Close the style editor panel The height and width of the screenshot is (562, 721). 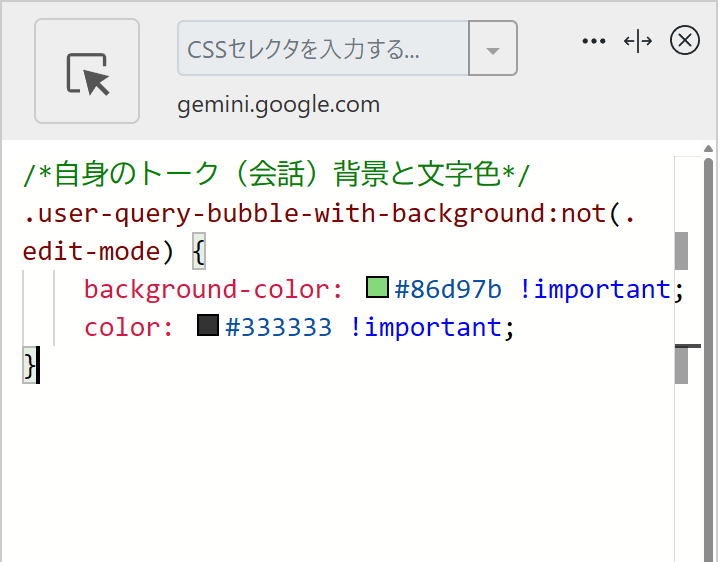pyautogui.click(x=685, y=41)
